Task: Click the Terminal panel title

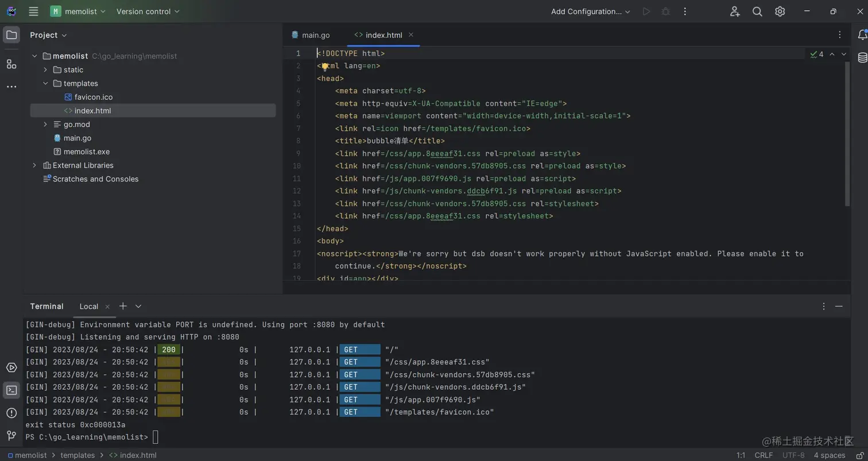Action: coord(47,307)
